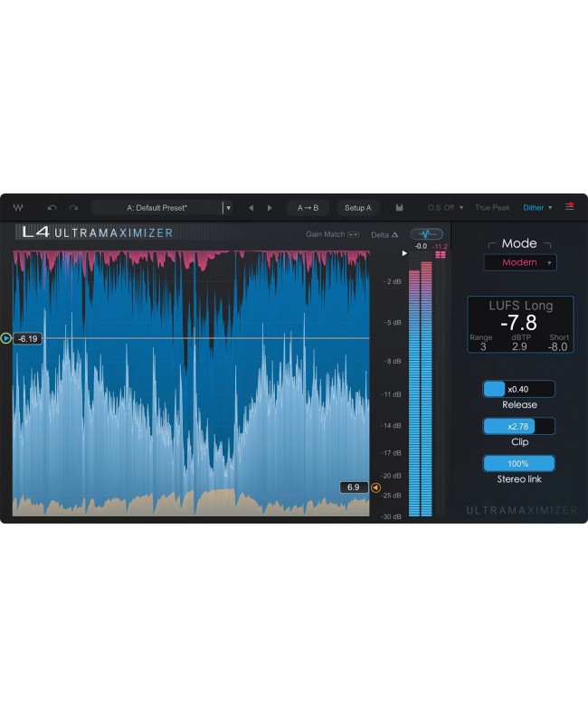Load the next preset arrow
Screen dimensions: 588x718
coord(270,208)
